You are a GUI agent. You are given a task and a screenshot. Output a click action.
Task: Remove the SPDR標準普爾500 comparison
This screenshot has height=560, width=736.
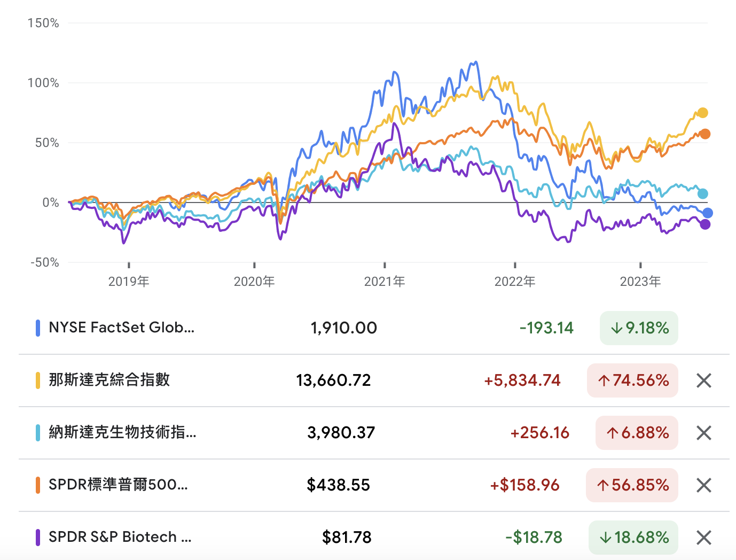[703, 485]
